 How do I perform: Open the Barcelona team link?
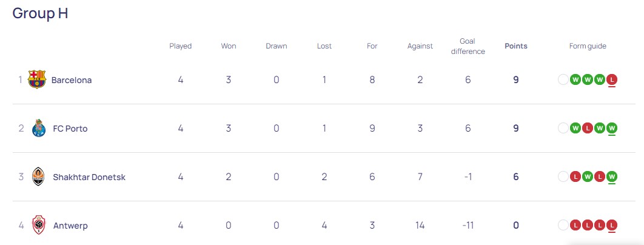point(72,80)
